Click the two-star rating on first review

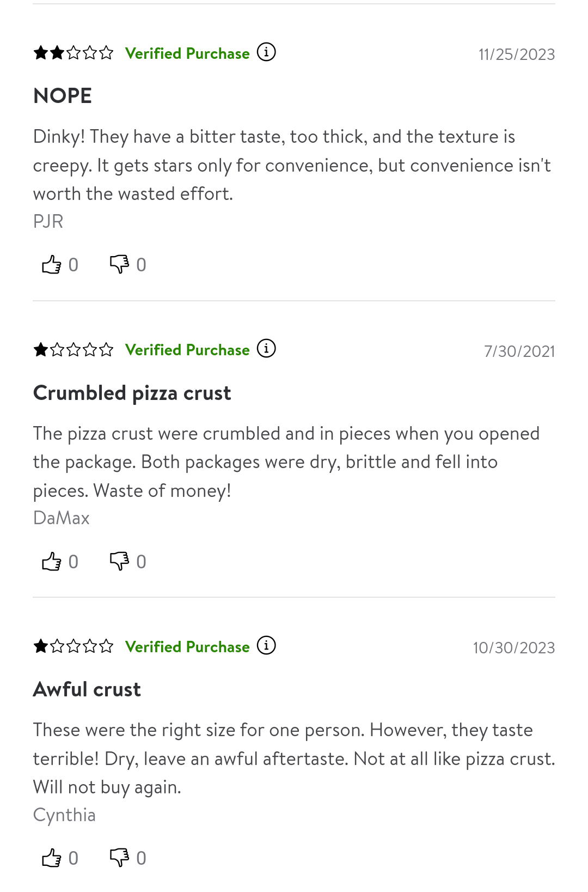tap(73, 53)
